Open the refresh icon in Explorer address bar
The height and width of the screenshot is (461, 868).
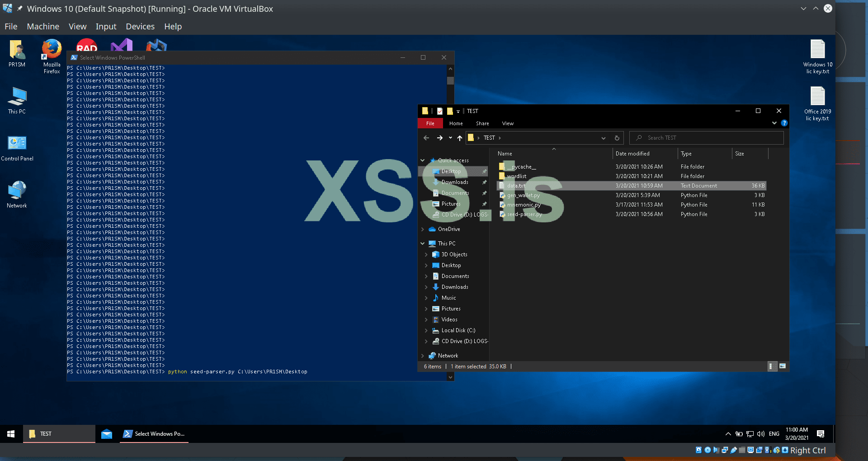tap(617, 138)
